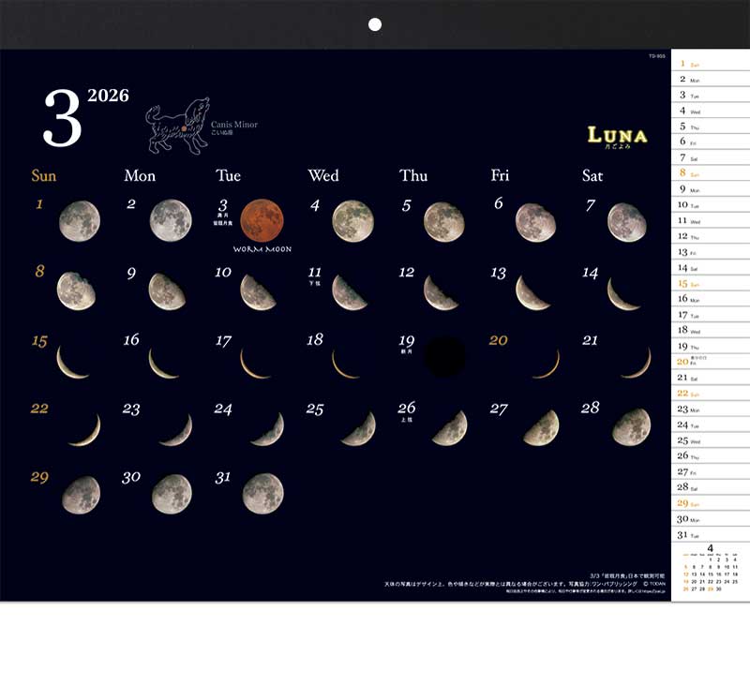Click the first quarter moon beside date 26
This screenshot has width=750, height=700.
(450, 428)
